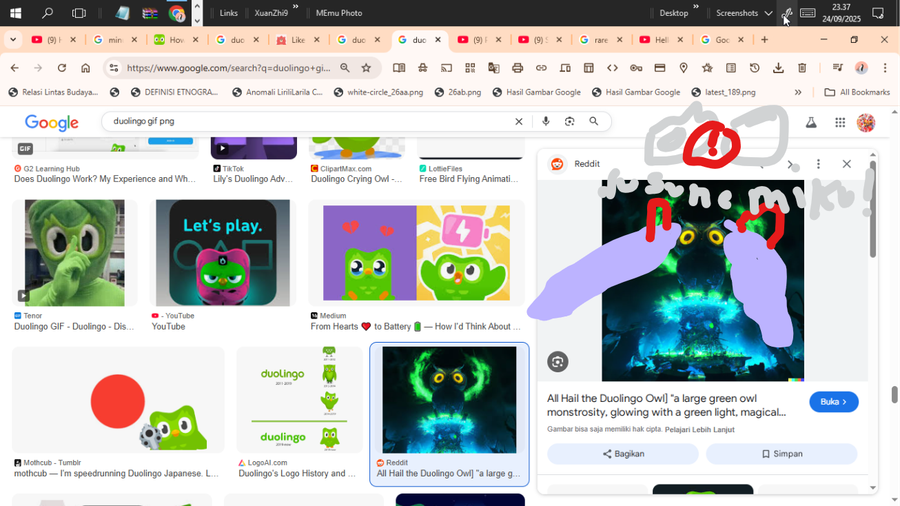Expand the tab search chevron
900x506 pixels.
[13, 40]
